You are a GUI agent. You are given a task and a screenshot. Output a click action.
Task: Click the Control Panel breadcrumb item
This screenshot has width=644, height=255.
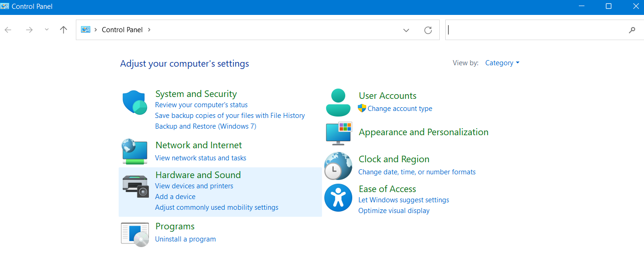122,30
